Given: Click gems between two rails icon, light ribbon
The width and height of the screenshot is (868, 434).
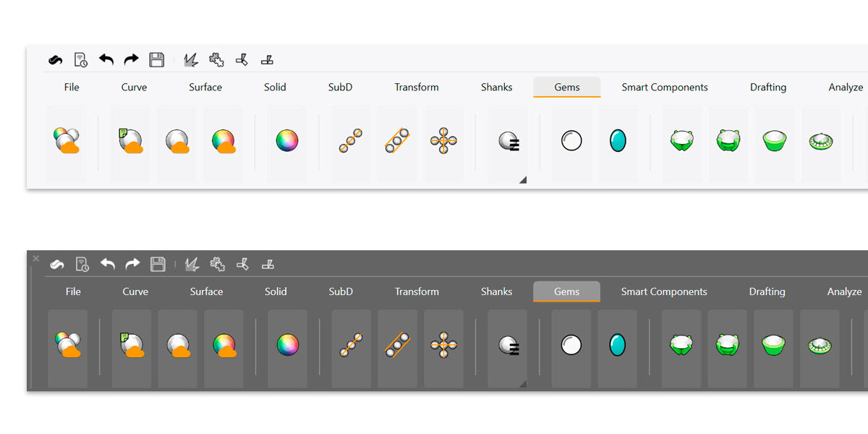Looking at the screenshot, I should 397,140.
